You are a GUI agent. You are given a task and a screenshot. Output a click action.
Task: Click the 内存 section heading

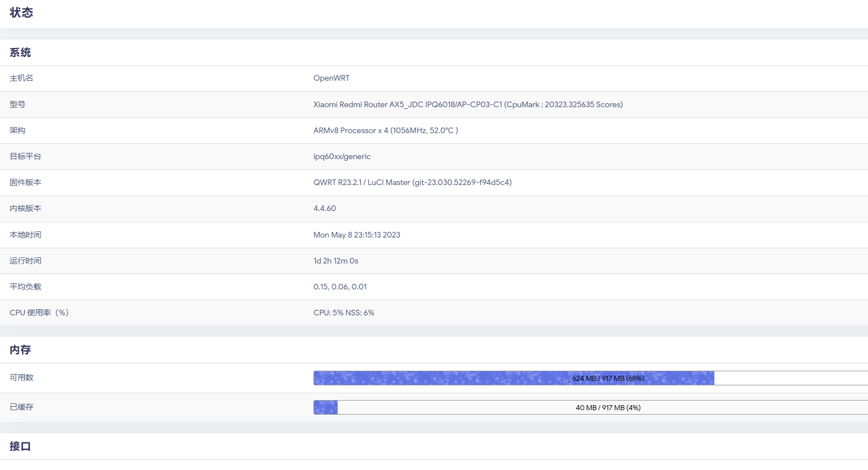(20, 350)
